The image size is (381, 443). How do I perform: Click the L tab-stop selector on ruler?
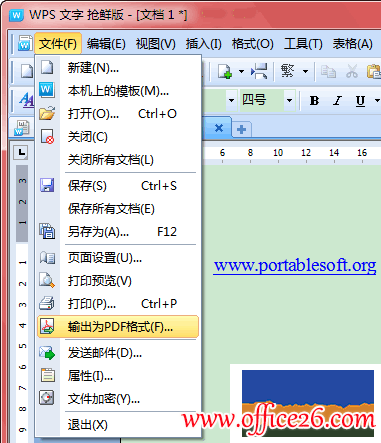pyautogui.click(x=21, y=153)
